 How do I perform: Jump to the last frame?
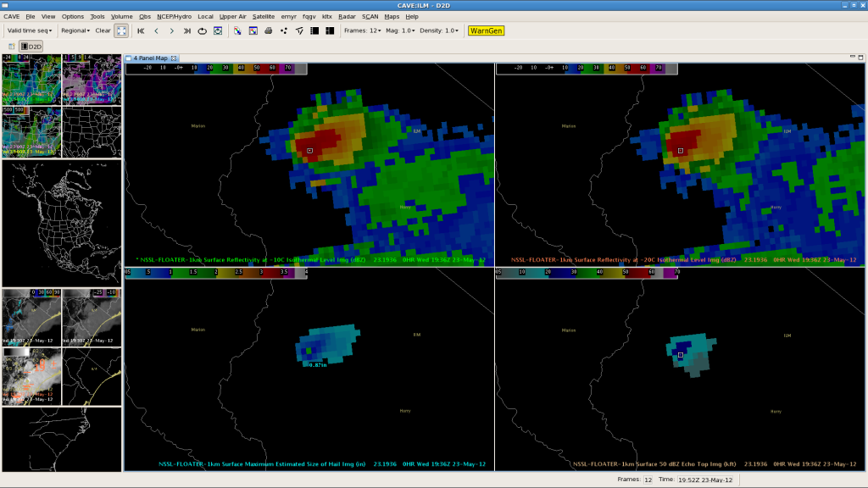pos(186,30)
